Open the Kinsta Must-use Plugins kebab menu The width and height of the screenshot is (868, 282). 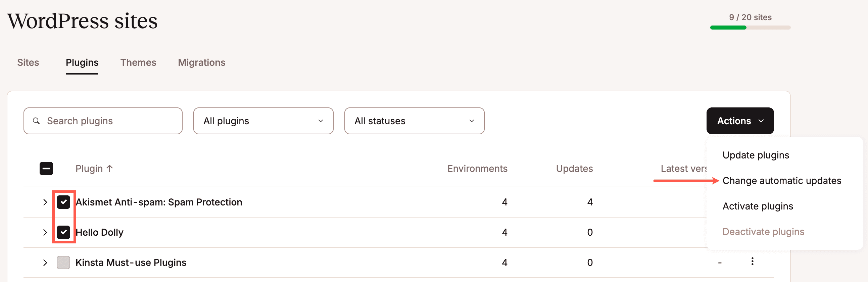(x=752, y=262)
